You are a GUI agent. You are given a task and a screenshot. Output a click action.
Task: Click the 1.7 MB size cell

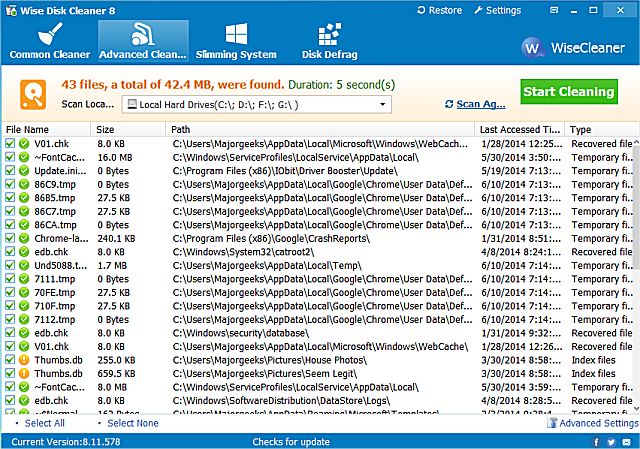pyautogui.click(x=112, y=265)
